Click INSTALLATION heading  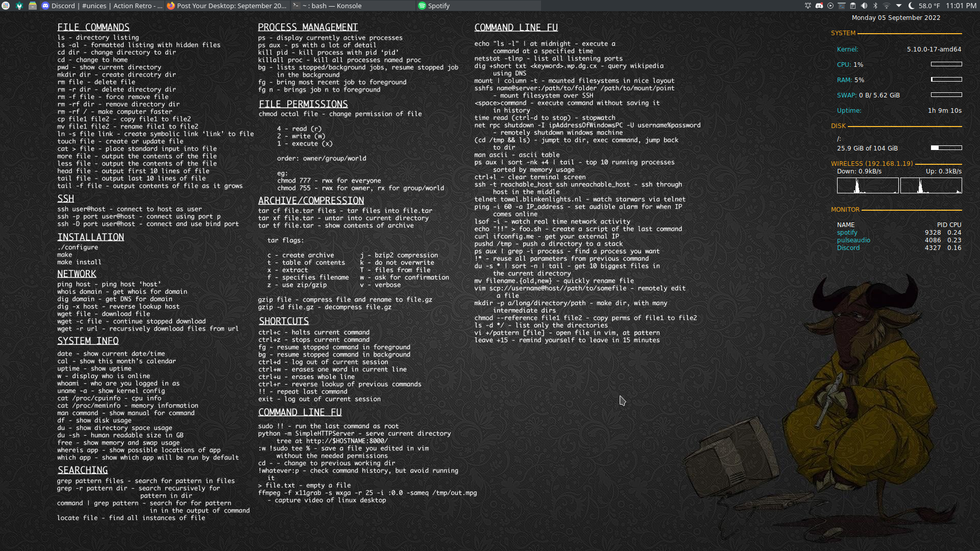pyautogui.click(x=91, y=237)
